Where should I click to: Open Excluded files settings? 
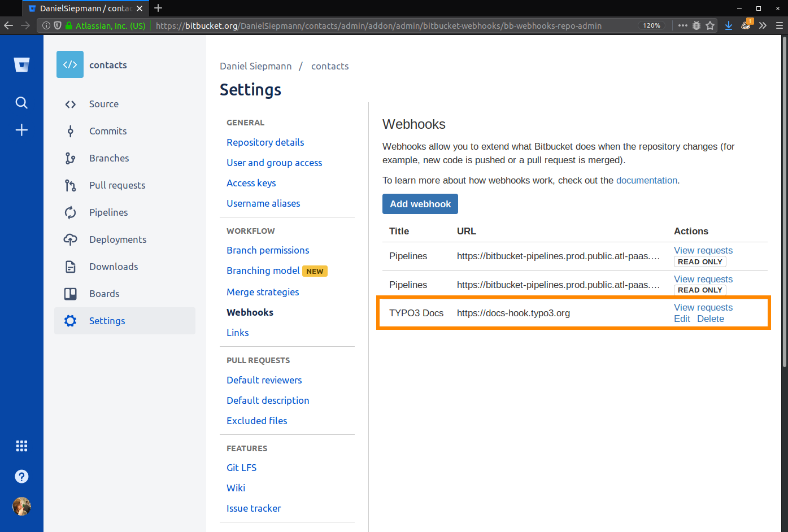pyautogui.click(x=257, y=421)
